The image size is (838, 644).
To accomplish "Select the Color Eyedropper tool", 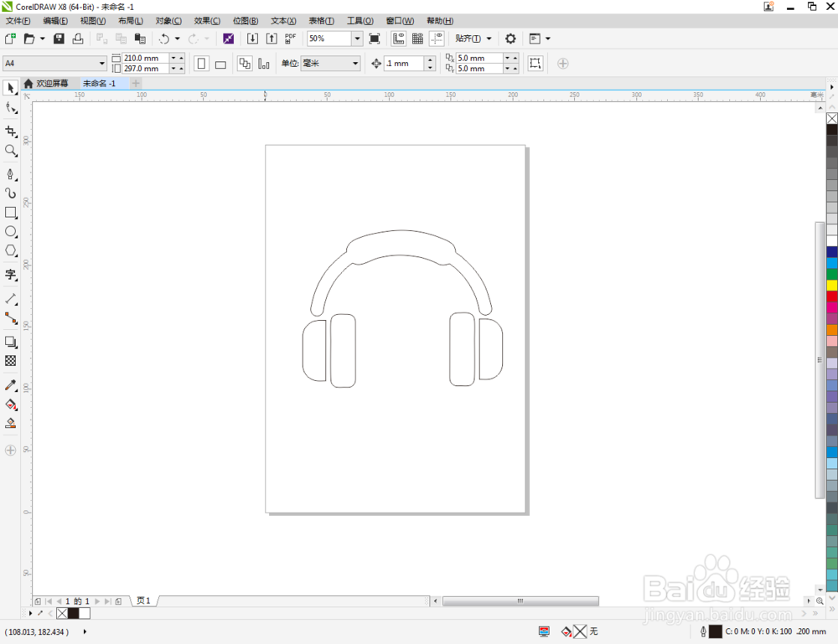I will point(10,385).
